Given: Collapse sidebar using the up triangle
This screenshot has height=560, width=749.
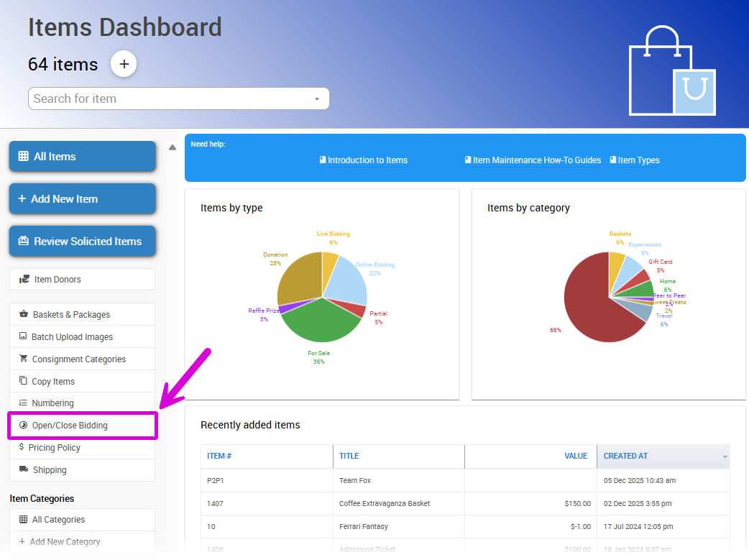Looking at the screenshot, I should point(173,147).
